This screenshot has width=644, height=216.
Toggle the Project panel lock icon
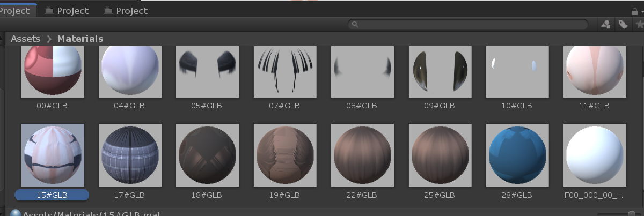click(x=636, y=10)
